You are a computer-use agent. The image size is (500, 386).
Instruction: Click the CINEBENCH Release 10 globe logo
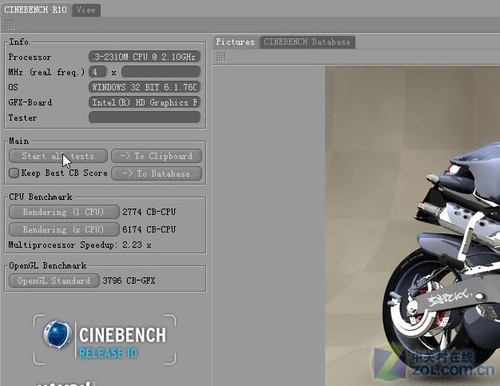coord(58,334)
